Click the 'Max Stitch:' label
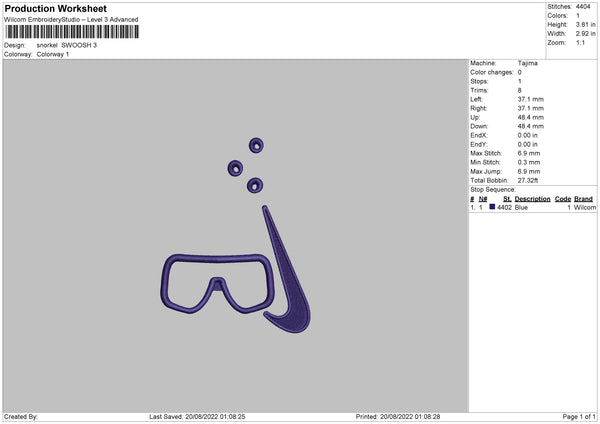 coord(486,153)
